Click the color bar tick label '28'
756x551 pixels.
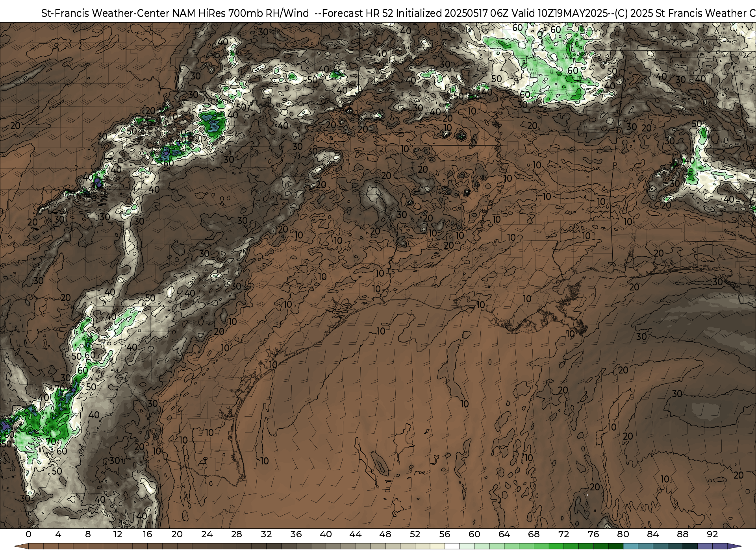[x=237, y=534]
